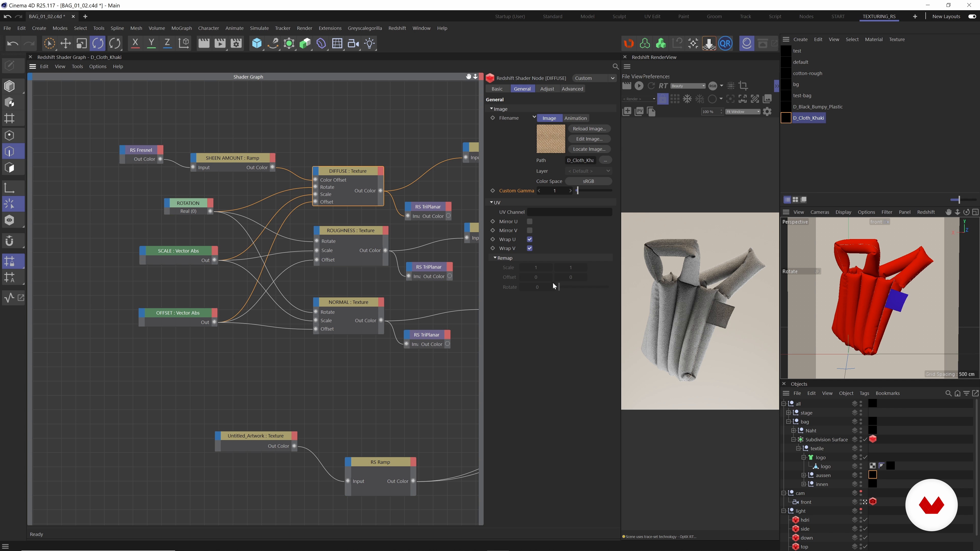980x551 pixels.
Task: Collapse the Remap section
Action: 495,258
